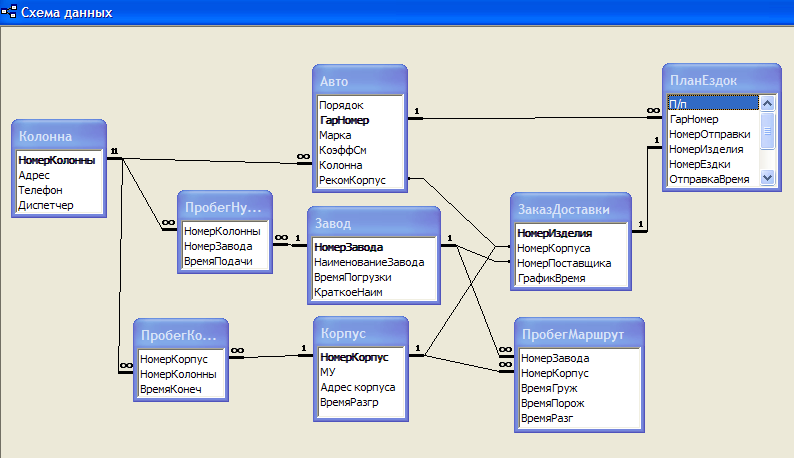The height and width of the screenshot is (458, 794).
Task: Select ОтправкаВремя field in ПланЕздок table
Action: click(713, 179)
